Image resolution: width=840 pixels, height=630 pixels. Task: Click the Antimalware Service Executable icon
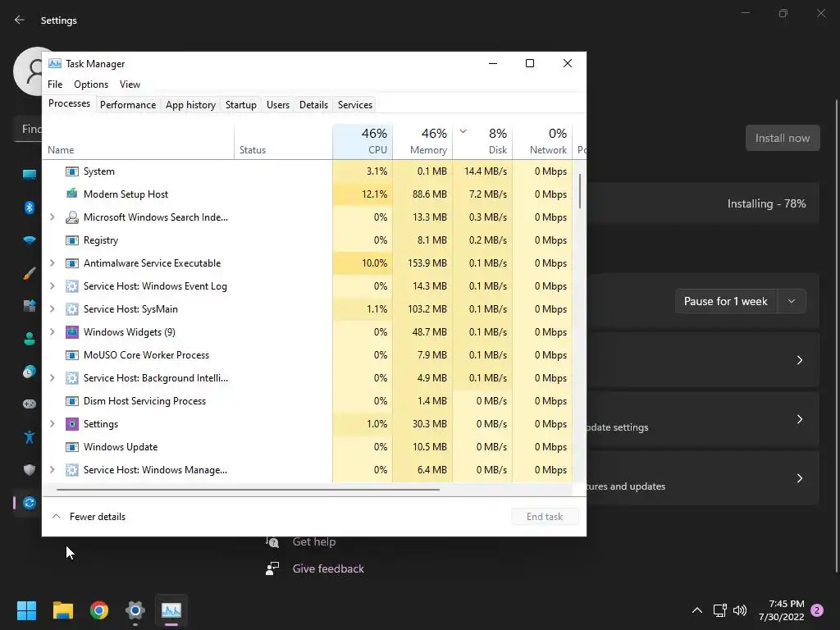[72, 263]
